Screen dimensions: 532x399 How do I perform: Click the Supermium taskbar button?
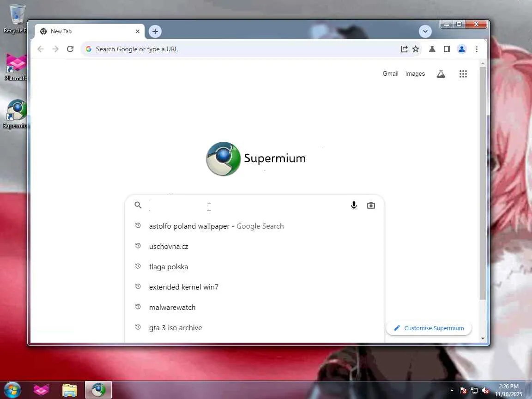(x=98, y=390)
